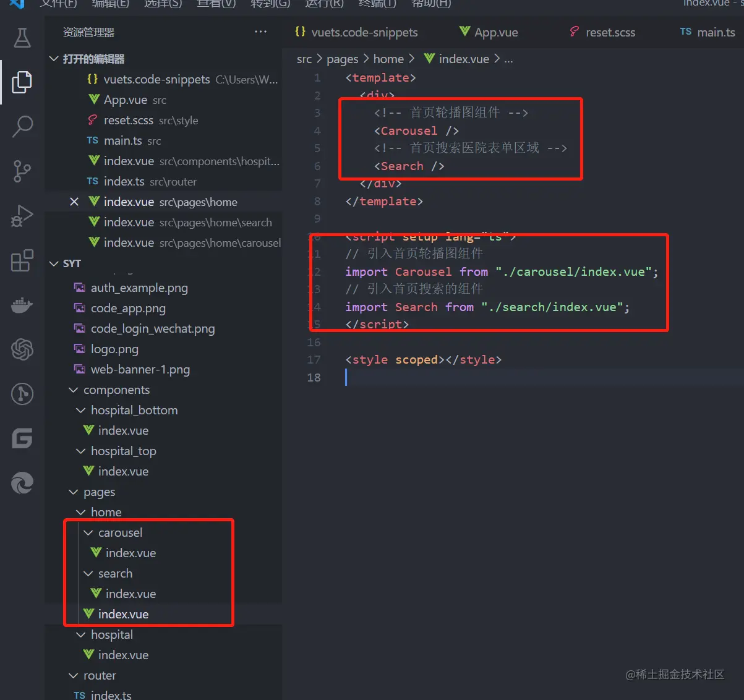Screen dimensions: 744x700
Task: Open reset.scss src\style in open editors
Action: point(163,120)
